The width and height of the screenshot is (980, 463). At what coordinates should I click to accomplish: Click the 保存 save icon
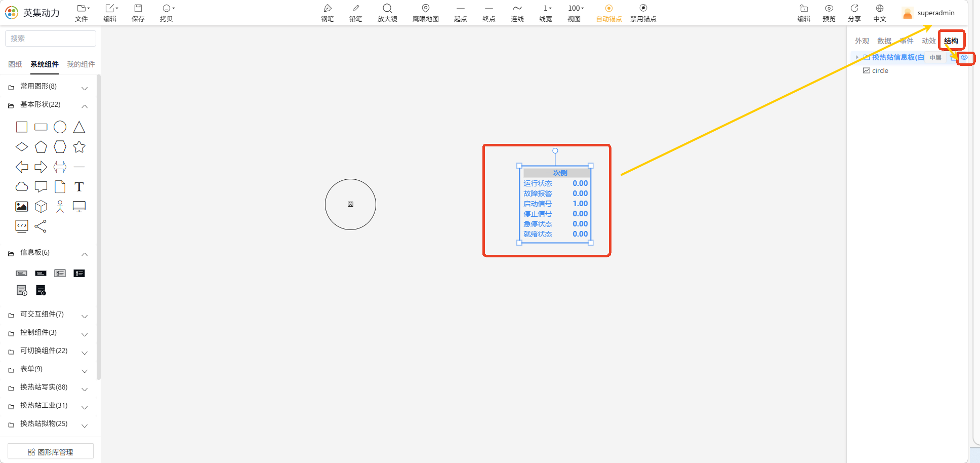(x=138, y=13)
